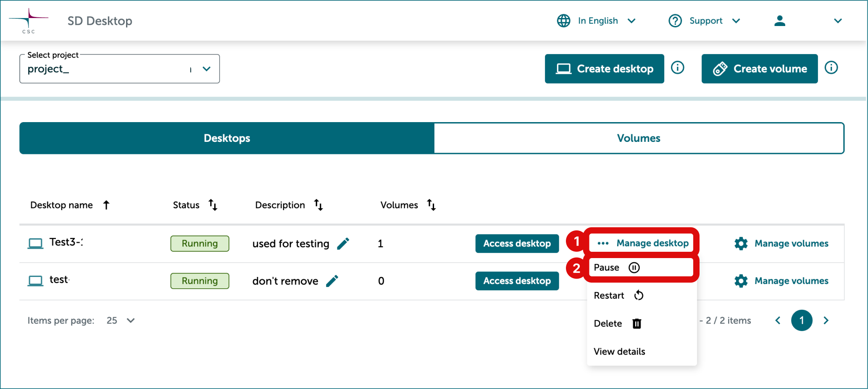The height and width of the screenshot is (389, 868).
Task: Click the Status column header
Action: coord(186,205)
